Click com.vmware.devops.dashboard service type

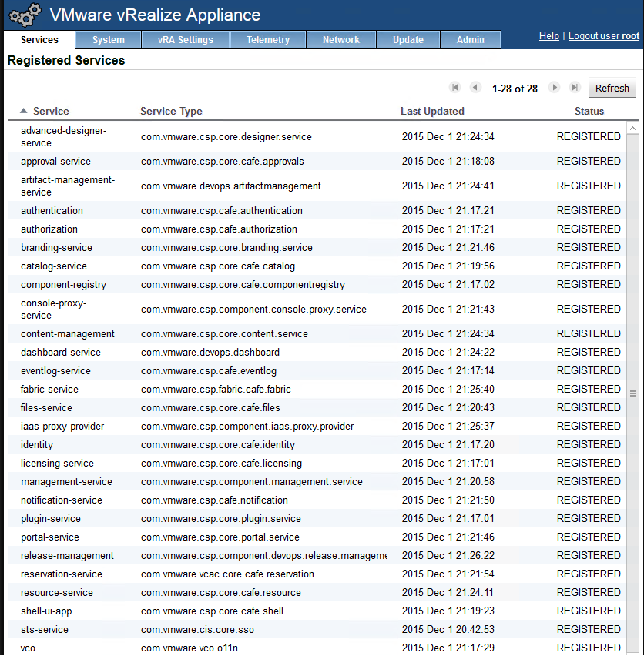(210, 352)
